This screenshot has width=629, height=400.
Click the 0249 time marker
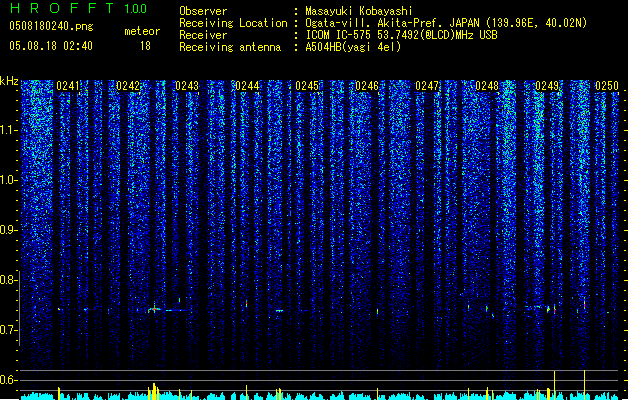[x=547, y=86]
